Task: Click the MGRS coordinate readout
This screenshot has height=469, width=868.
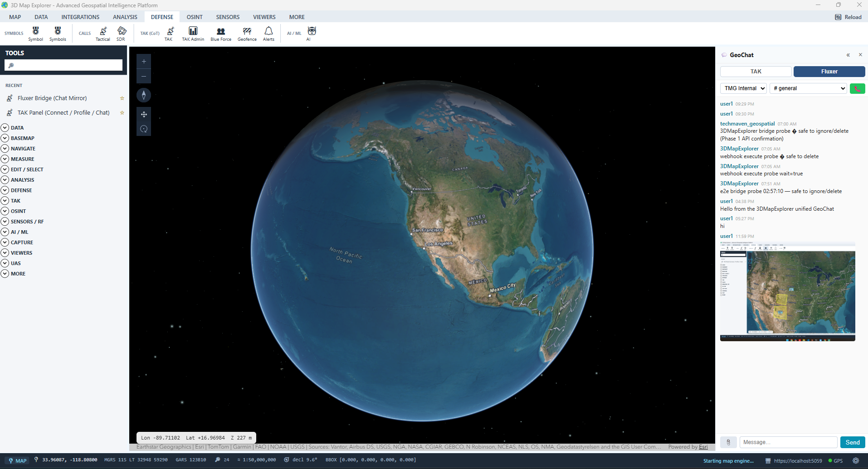Action: [x=136, y=460]
